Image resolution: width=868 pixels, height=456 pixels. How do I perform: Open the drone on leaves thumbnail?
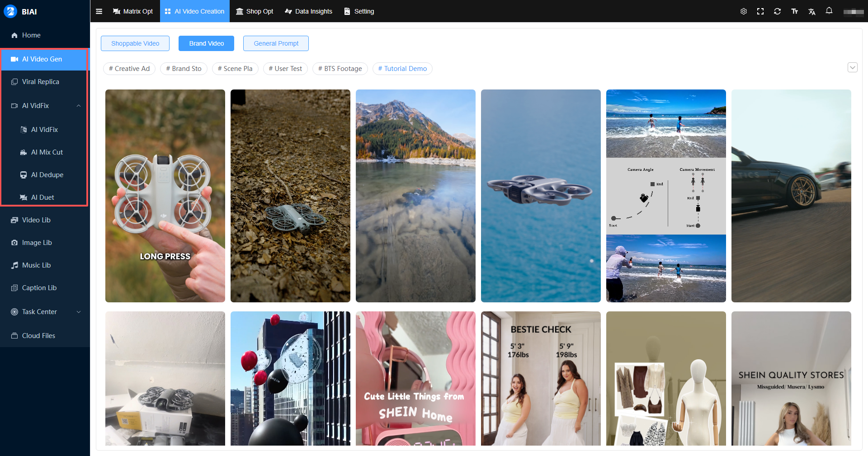coord(290,196)
